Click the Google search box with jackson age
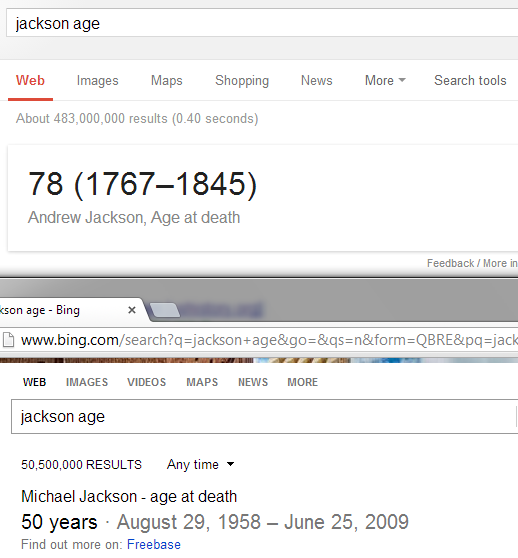 click(x=262, y=23)
